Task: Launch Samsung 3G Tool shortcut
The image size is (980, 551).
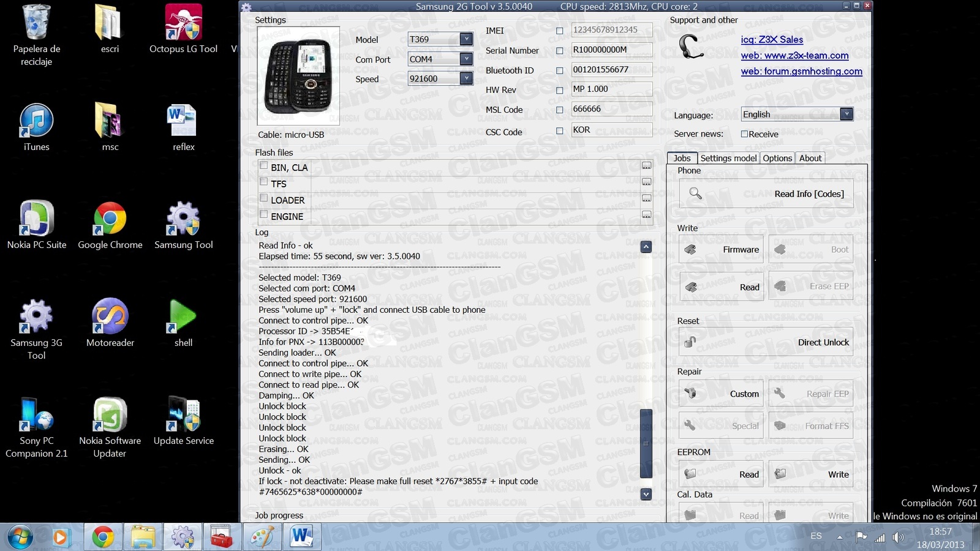Action: coord(36,329)
